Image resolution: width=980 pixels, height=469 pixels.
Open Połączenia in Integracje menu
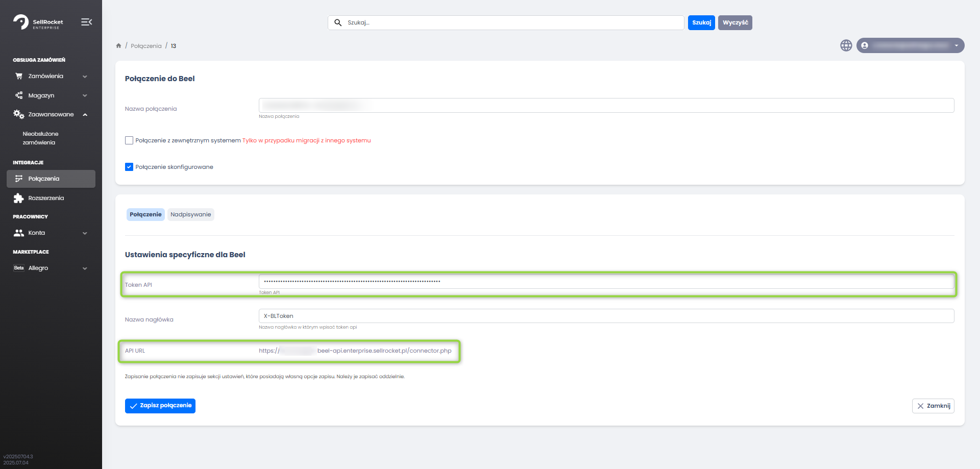[51, 179]
